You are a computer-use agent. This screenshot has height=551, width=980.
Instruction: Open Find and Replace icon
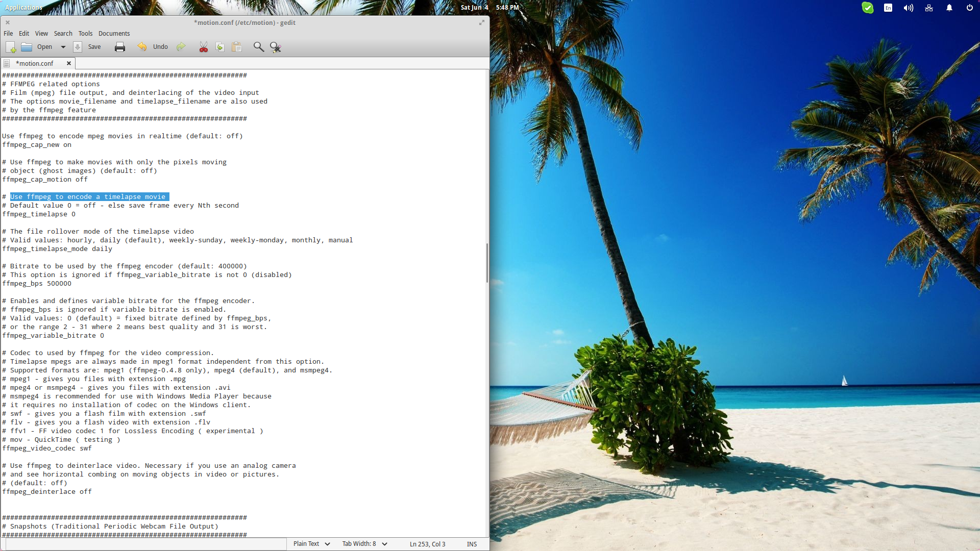coord(276,47)
